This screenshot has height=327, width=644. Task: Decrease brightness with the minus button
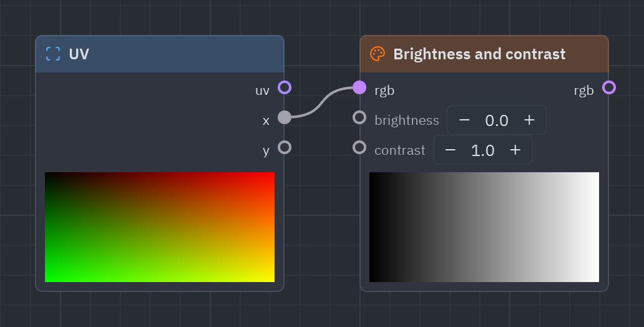point(464,120)
